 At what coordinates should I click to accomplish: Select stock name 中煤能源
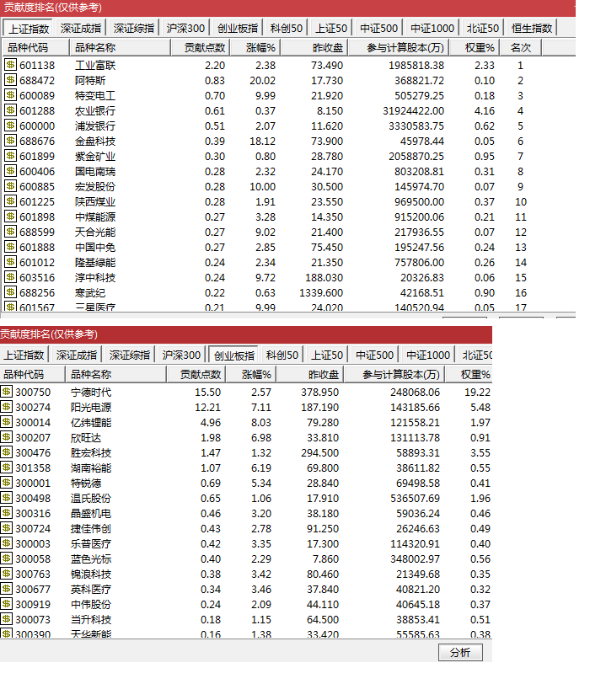pyautogui.click(x=95, y=217)
